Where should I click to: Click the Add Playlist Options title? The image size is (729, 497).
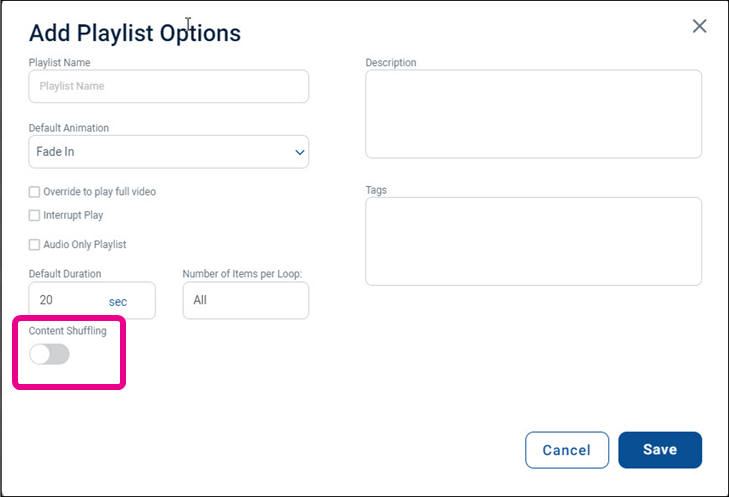click(135, 33)
